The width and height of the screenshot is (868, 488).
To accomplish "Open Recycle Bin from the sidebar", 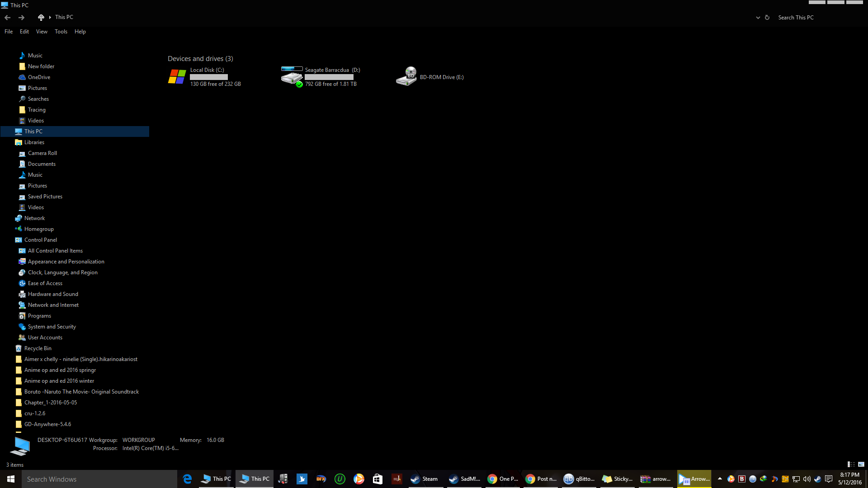I will click(x=38, y=348).
